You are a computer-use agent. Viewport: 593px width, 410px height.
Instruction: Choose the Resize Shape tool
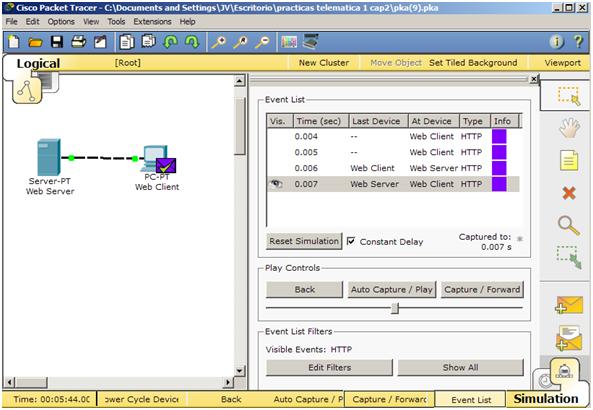(x=569, y=257)
